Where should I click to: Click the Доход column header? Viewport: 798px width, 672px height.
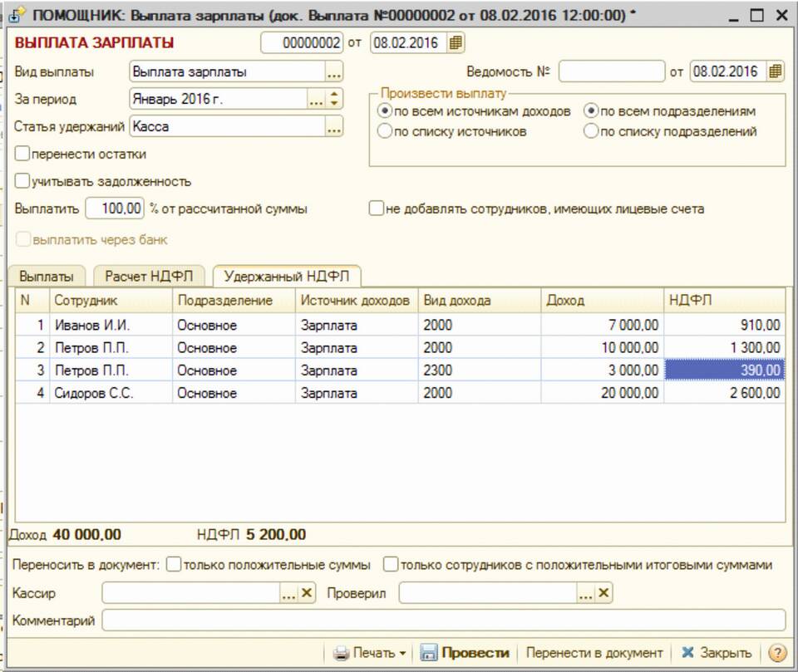click(x=602, y=300)
